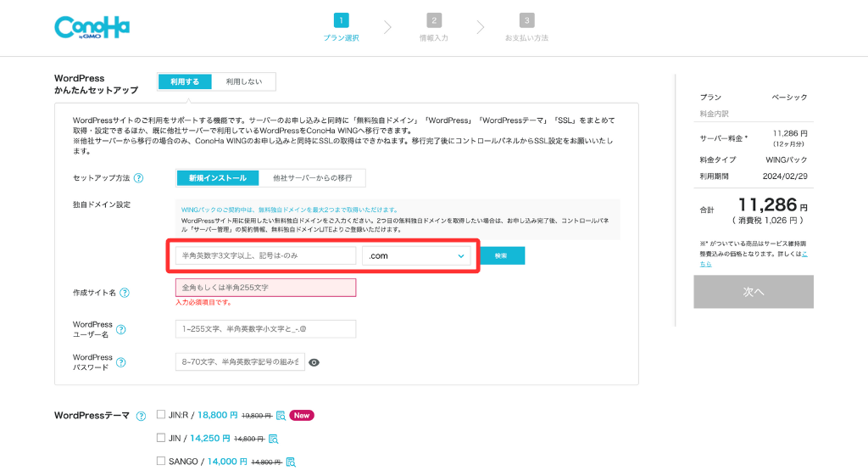
Task: Click the ConoHa by GMO logo
Action: (92, 27)
